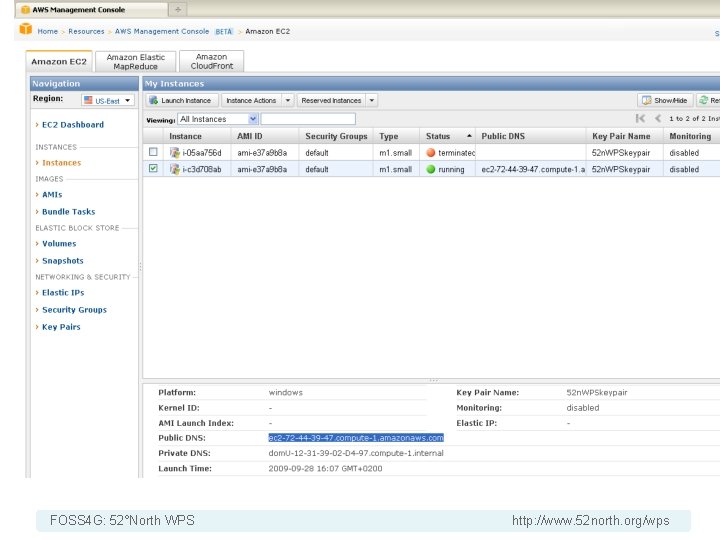Switch to the Amazon CloudFront tab
The width and height of the screenshot is (720, 540).
coord(212,62)
